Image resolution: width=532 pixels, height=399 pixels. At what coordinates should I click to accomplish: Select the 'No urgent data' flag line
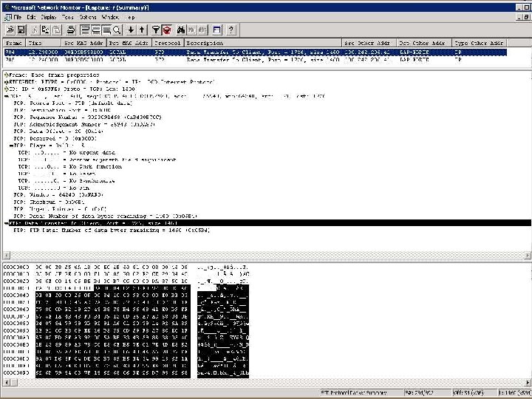(66, 153)
